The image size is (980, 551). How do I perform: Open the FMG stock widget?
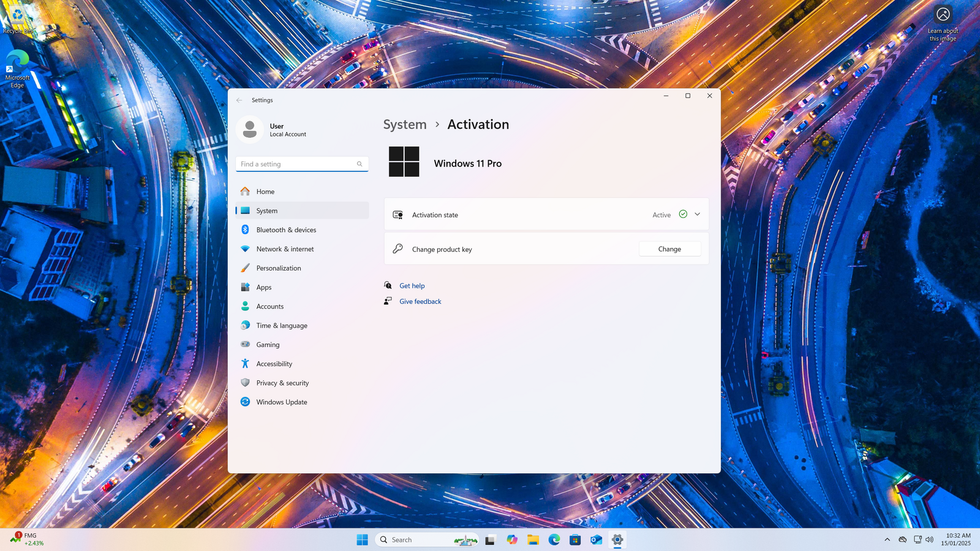[x=27, y=539]
